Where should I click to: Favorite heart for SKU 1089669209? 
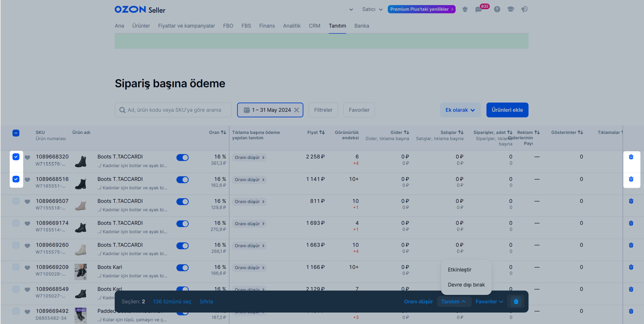[x=28, y=268]
